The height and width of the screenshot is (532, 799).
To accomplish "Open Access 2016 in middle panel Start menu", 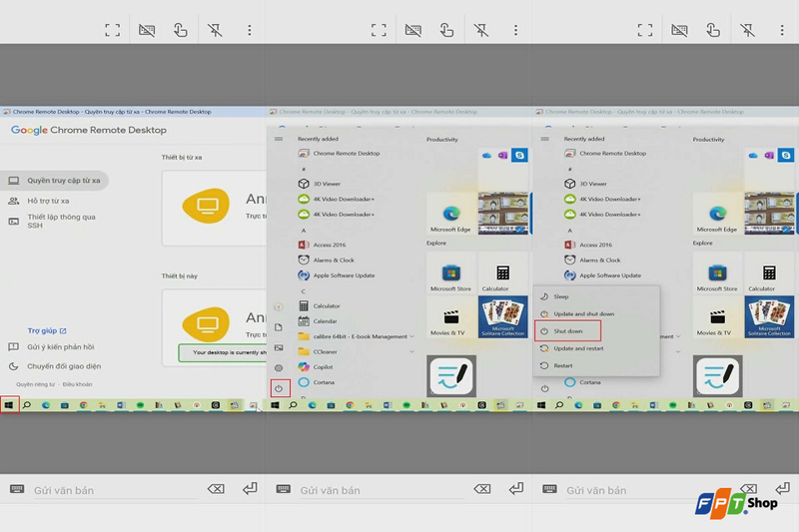I will point(322,245).
